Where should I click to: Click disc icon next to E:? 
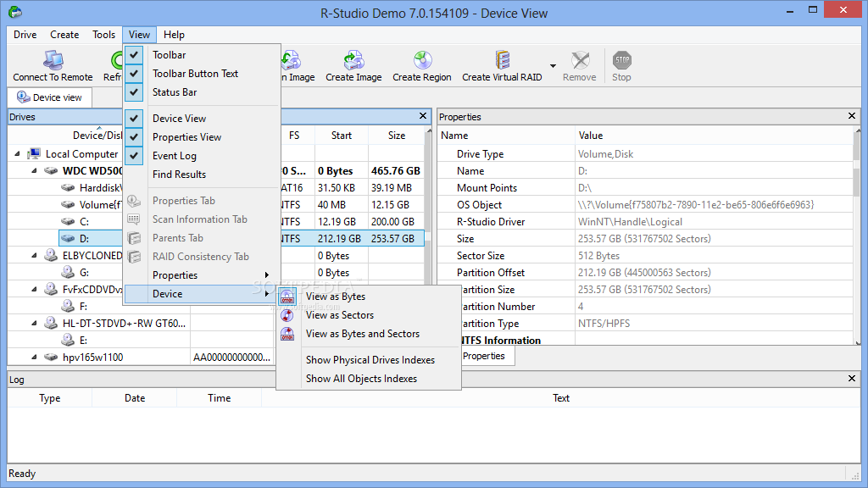[x=68, y=340]
